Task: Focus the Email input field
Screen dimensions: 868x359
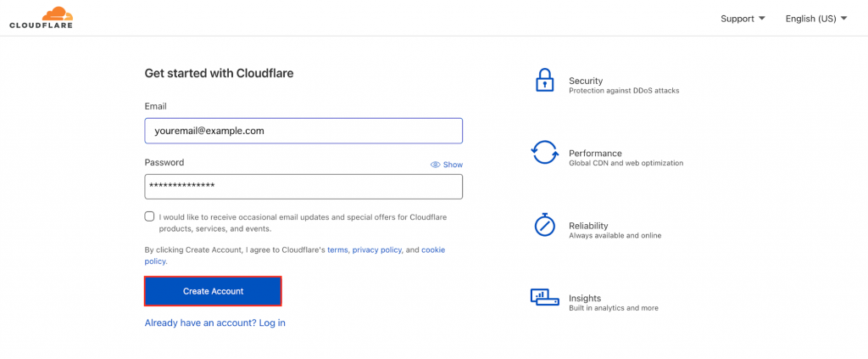Action: click(x=303, y=131)
